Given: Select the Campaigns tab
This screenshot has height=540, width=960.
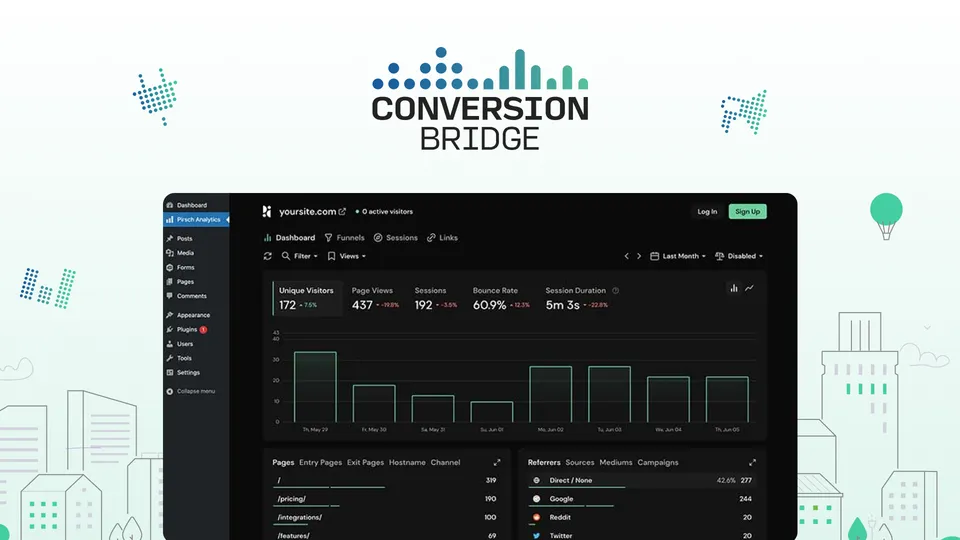Looking at the screenshot, I should (x=658, y=462).
